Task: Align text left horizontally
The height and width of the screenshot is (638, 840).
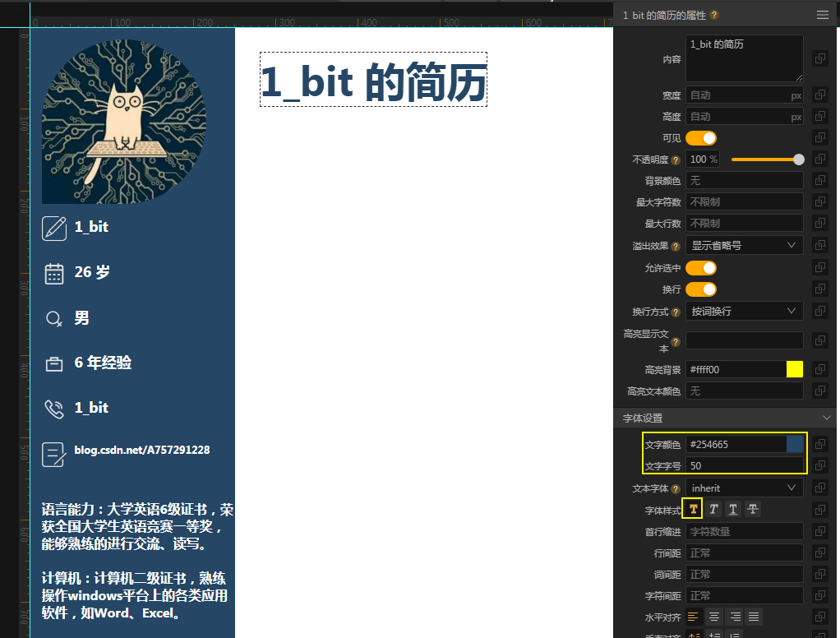Action: click(x=693, y=617)
